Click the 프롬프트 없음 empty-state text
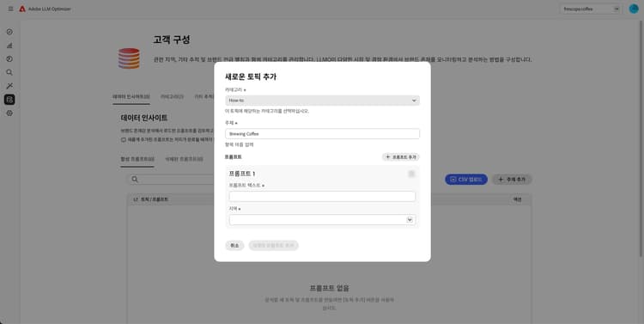Image resolution: width=644 pixels, height=324 pixels. coord(330,288)
